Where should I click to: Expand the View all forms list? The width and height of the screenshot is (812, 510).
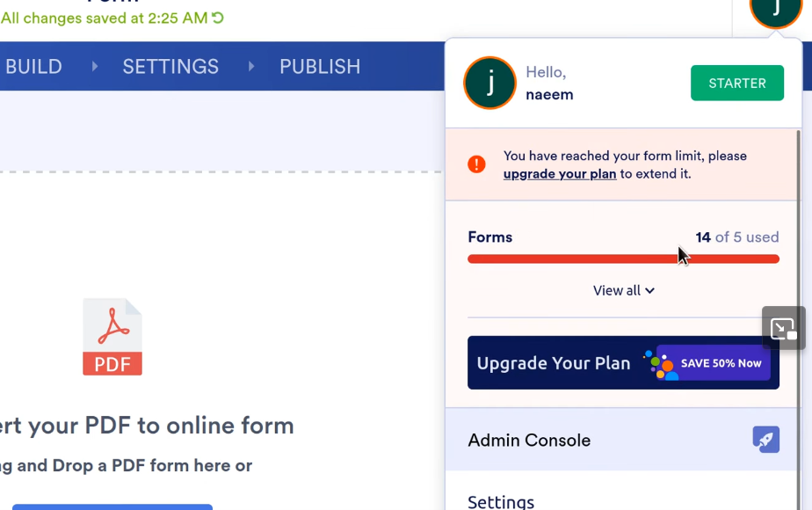pyautogui.click(x=623, y=290)
